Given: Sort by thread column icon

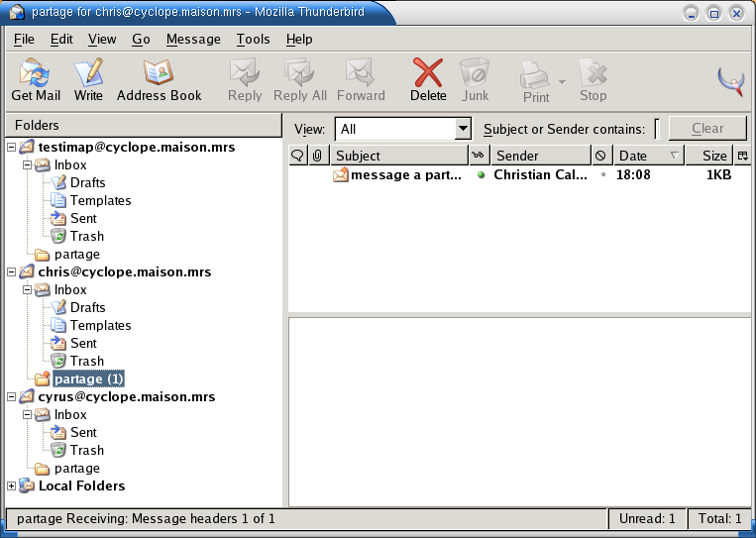Looking at the screenshot, I should point(298,156).
